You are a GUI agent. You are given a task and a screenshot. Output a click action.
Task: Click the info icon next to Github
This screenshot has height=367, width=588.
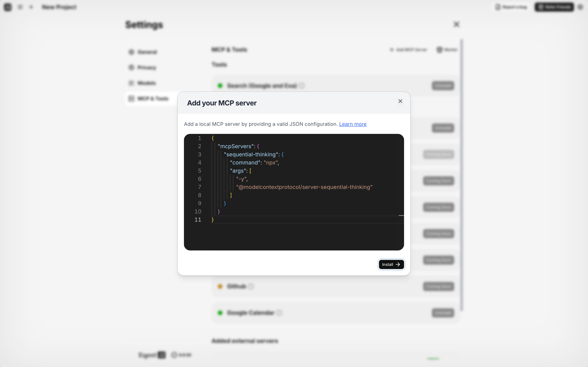tap(251, 286)
